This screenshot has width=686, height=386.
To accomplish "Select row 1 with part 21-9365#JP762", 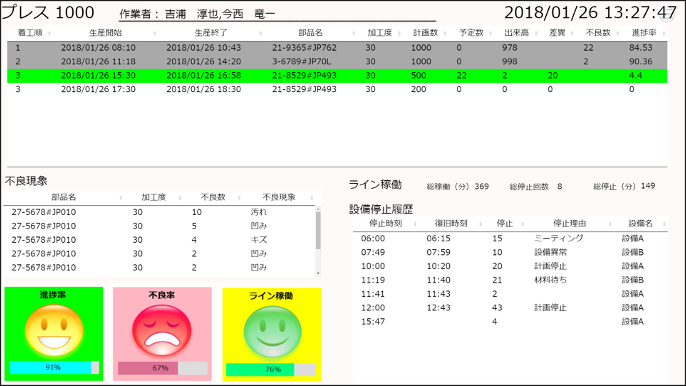I will click(x=337, y=48).
